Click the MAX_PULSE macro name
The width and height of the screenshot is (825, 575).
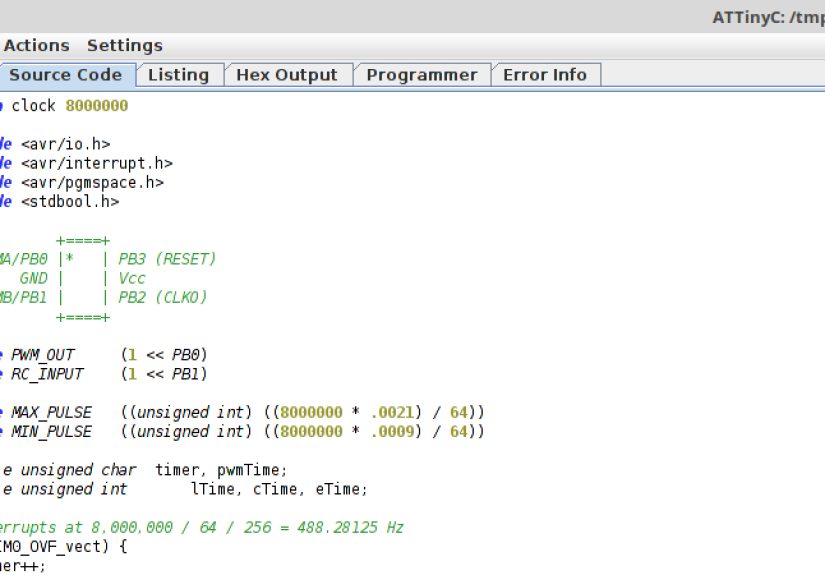(x=52, y=412)
